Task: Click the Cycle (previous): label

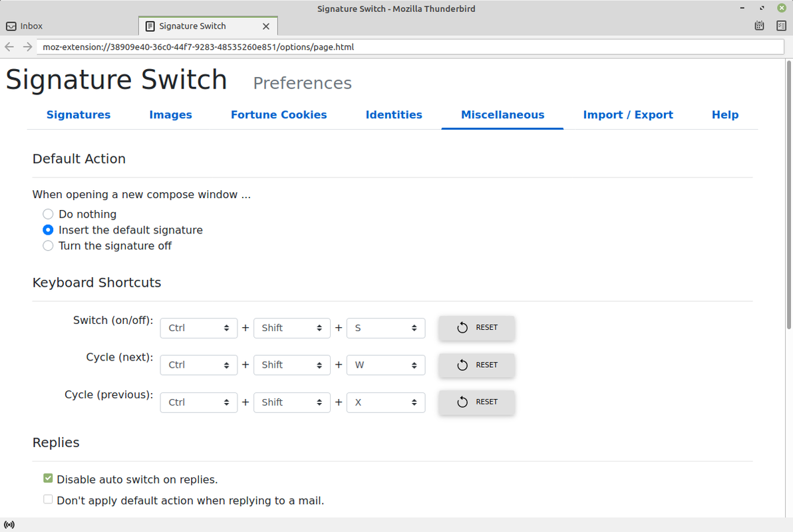Action: (108, 394)
